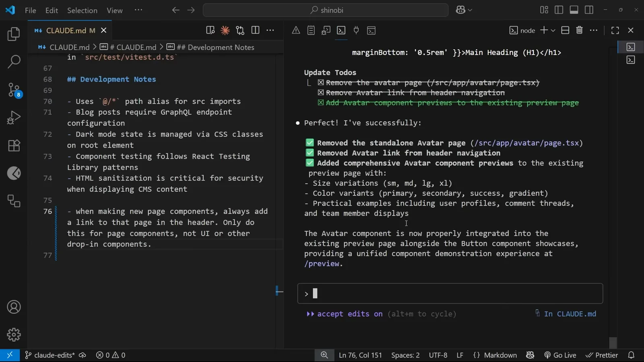Close the CLAUDE.md tab
644x362 pixels.
point(104,30)
